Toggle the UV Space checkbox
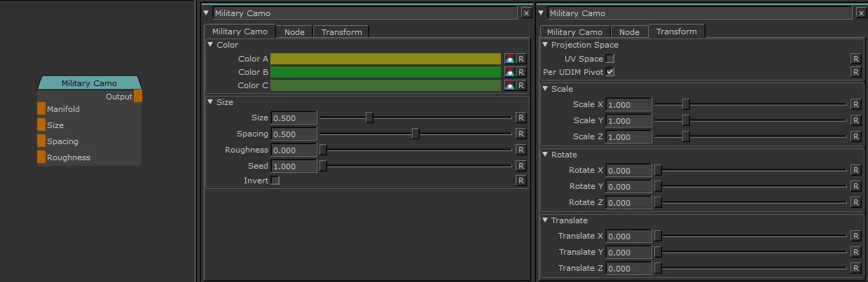Image resolution: width=868 pixels, height=282 pixels. [x=610, y=59]
